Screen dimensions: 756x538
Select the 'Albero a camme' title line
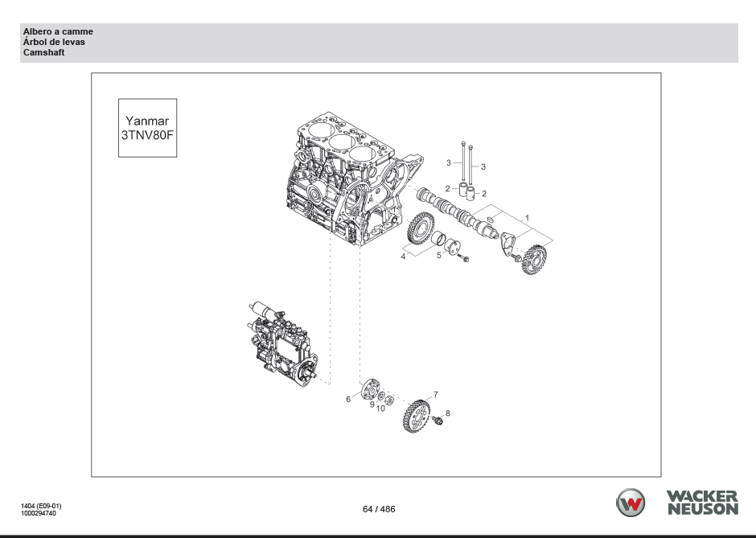(58, 31)
